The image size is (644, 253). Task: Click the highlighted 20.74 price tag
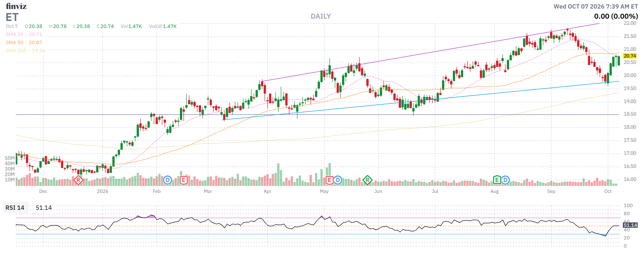630,56
